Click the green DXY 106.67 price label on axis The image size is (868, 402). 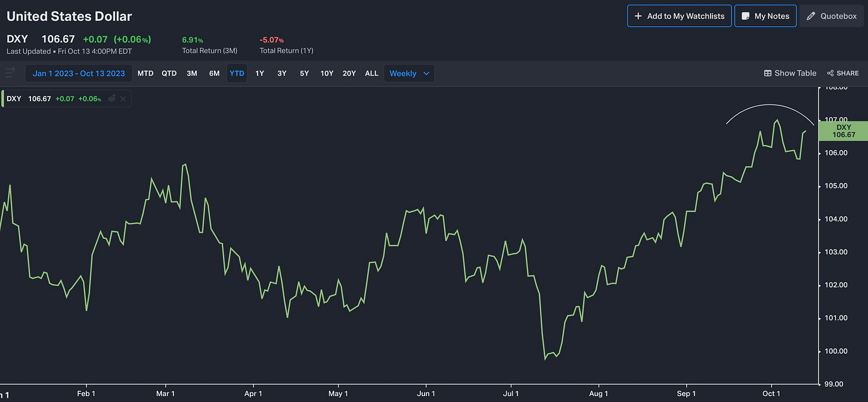pos(843,131)
